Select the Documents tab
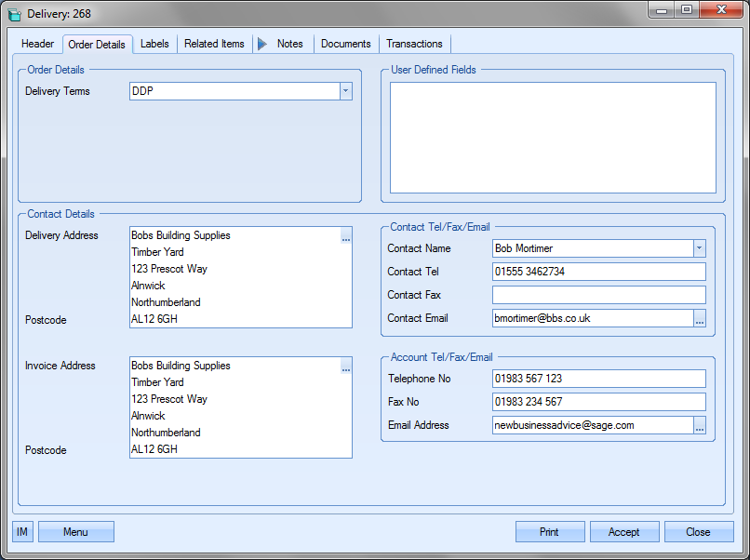750x560 pixels. click(x=345, y=44)
